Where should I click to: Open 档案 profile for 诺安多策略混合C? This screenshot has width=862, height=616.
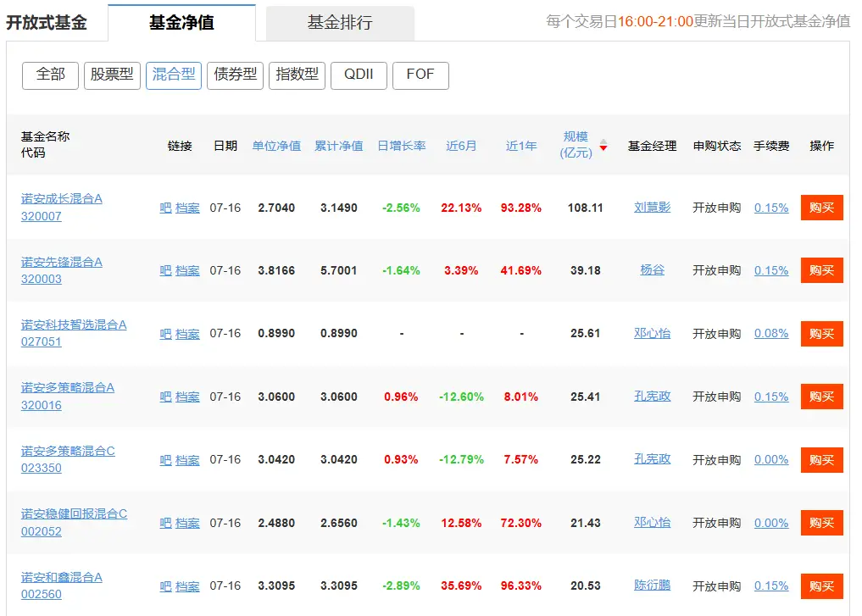coord(187,460)
